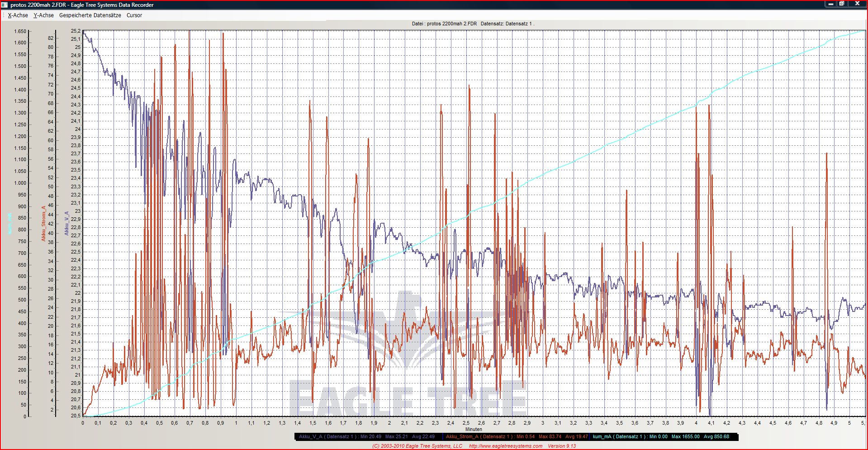Click the vertical Akku_Strom_A axis label
The image size is (868, 450).
pyautogui.click(x=44, y=224)
